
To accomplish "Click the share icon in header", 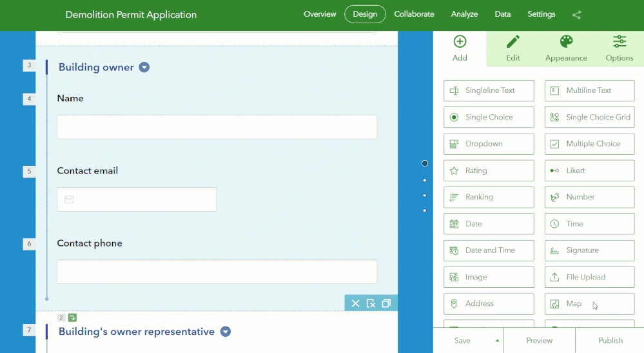I will pyautogui.click(x=577, y=15).
